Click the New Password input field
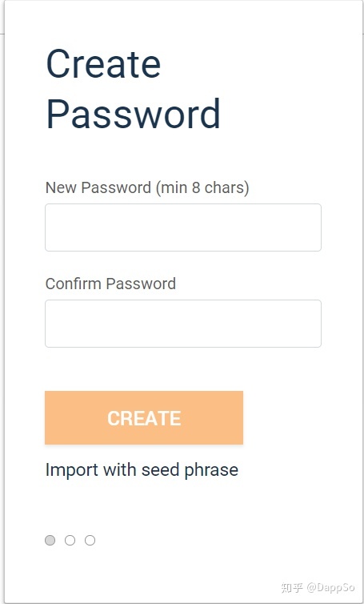 coord(183,228)
